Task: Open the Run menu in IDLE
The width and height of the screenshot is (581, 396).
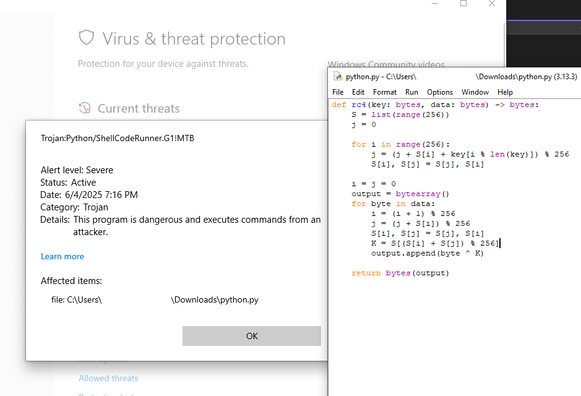Action: 411,92
